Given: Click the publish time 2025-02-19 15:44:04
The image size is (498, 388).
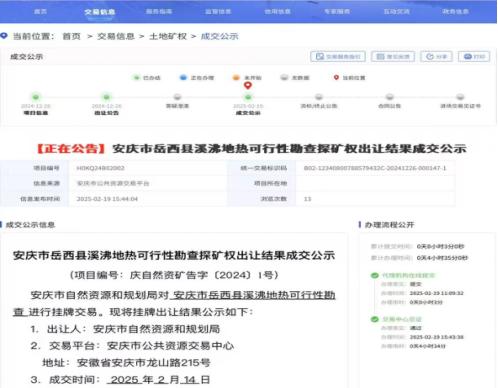Looking at the screenshot, I should [x=107, y=199].
